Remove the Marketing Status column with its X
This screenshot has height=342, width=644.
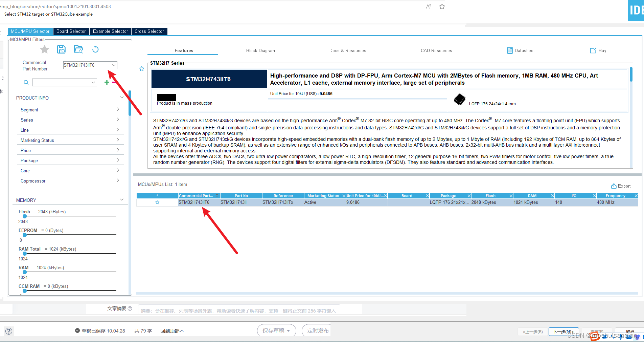(x=344, y=196)
